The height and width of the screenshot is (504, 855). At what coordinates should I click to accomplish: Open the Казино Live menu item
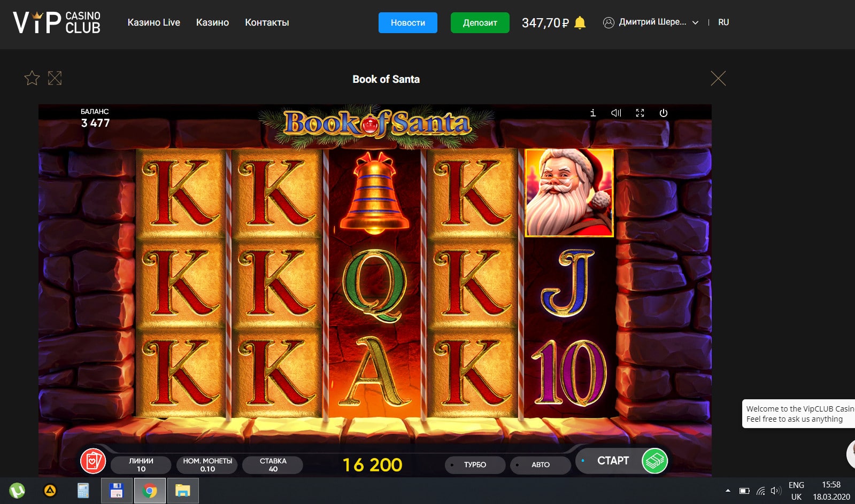[x=154, y=22]
